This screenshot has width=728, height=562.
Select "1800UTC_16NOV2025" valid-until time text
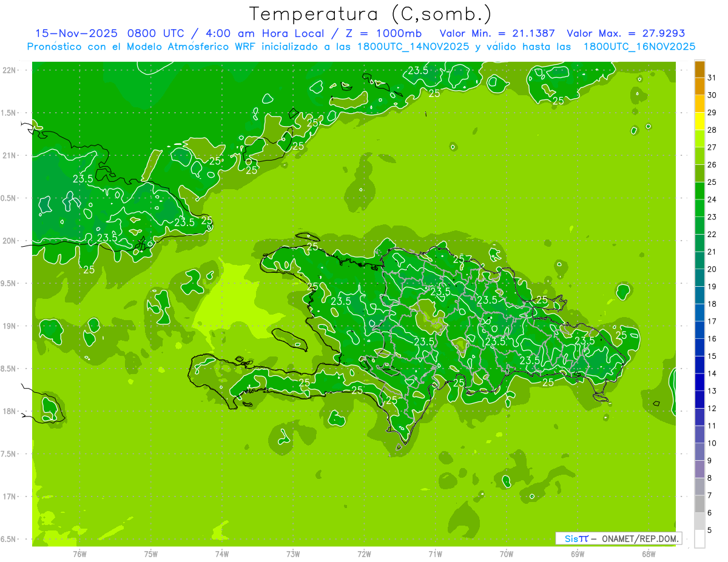point(639,47)
